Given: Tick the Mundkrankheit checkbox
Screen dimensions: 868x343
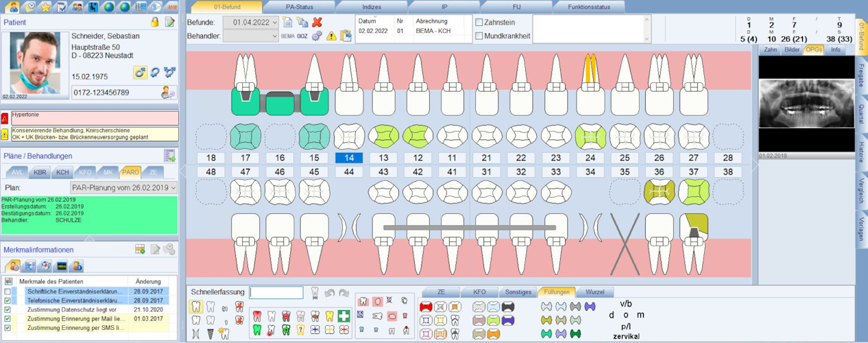Looking at the screenshot, I should click(x=479, y=36).
